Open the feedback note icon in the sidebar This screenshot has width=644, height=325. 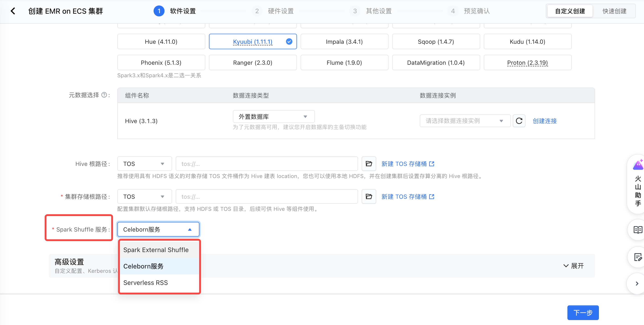pyautogui.click(x=637, y=257)
